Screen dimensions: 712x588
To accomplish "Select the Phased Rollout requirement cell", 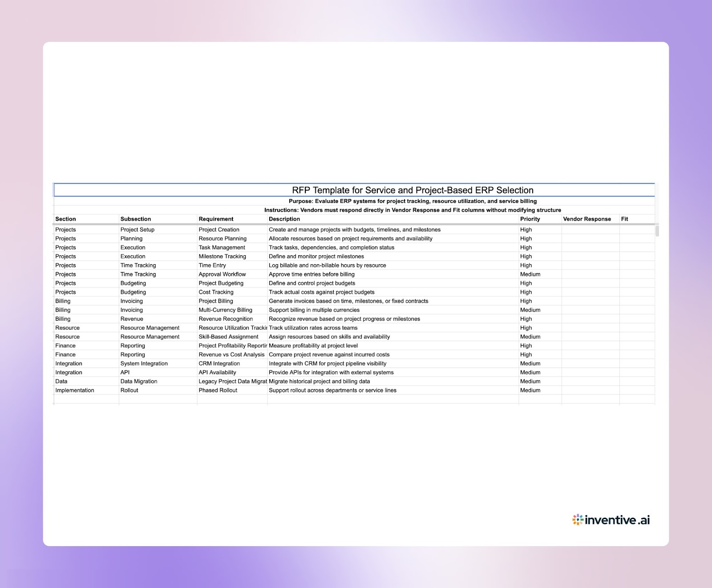I will coord(218,390).
